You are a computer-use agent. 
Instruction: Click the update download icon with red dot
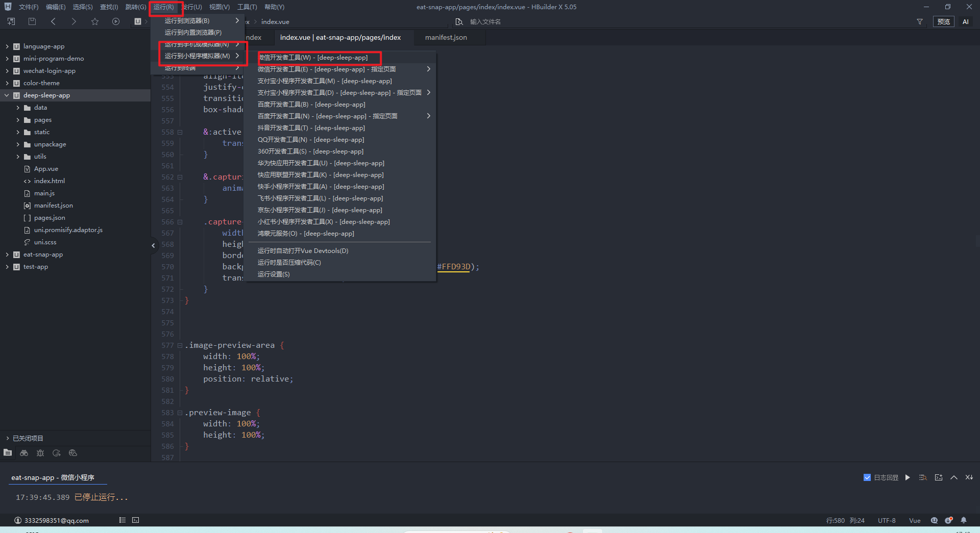click(x=949, y=520)
